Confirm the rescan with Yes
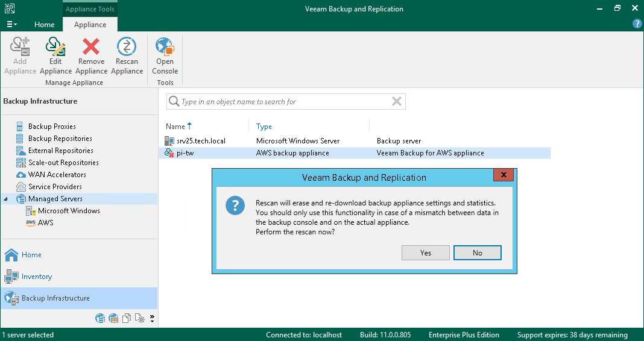Viewport: 644px width, 341px height. [426, 253]
